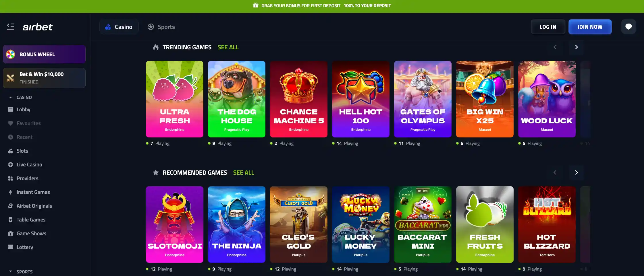The width and height of the screenshot is (644, 276).
Task: Open the Gates of Olympus game thumbnail
Action: click(423, 99)
